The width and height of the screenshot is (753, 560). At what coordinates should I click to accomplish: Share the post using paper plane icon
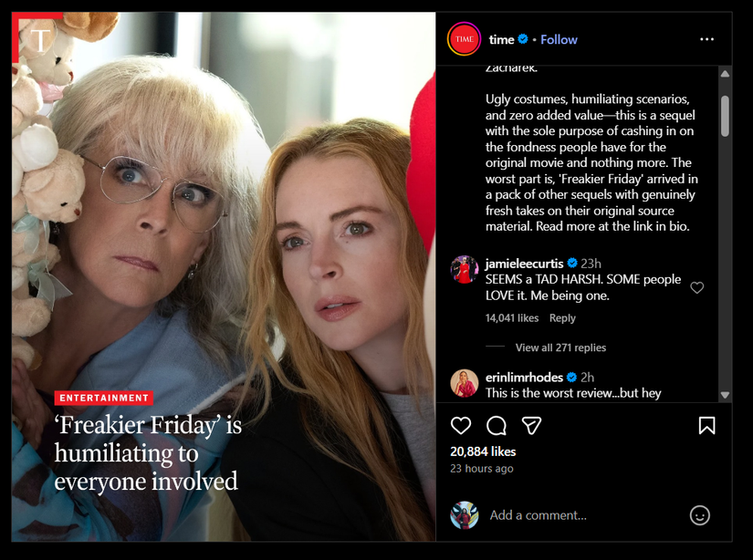click(531, 426)
